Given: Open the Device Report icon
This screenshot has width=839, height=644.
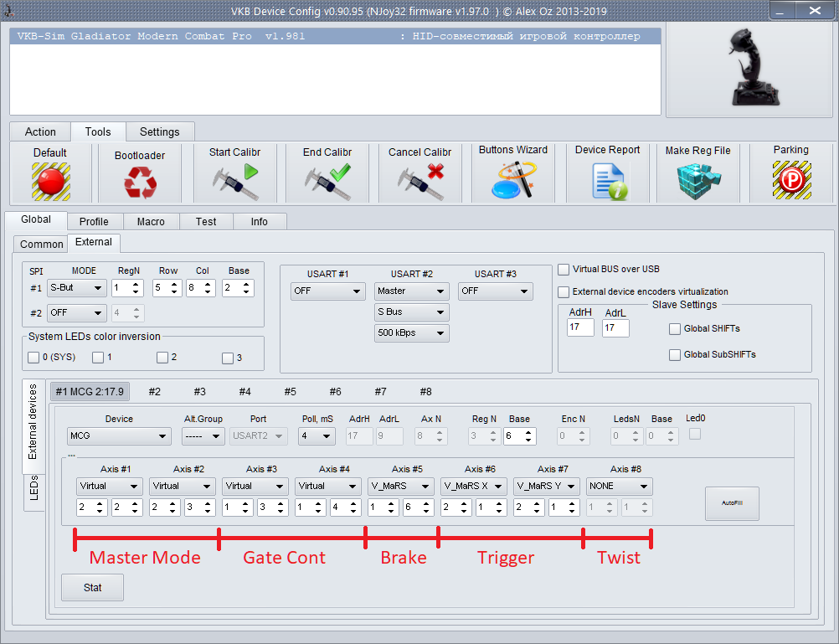Looking at the screenshot, I should click(607, 180).
